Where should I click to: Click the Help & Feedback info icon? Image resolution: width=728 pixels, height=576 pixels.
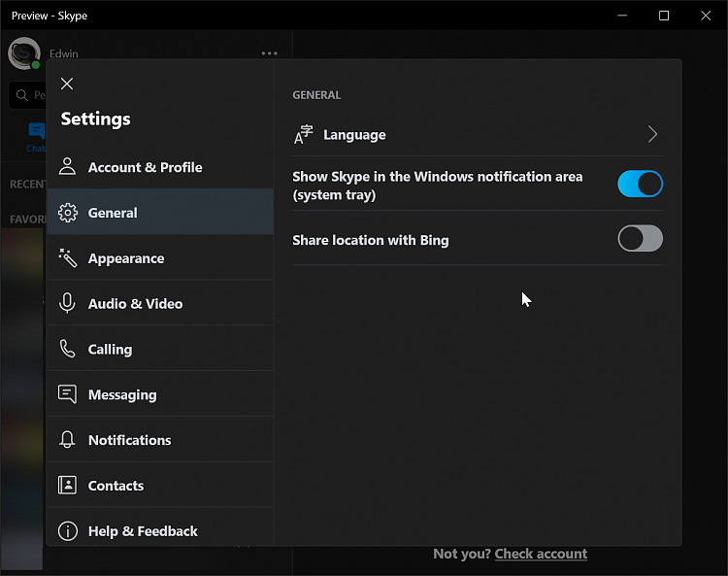click(68, 530)
